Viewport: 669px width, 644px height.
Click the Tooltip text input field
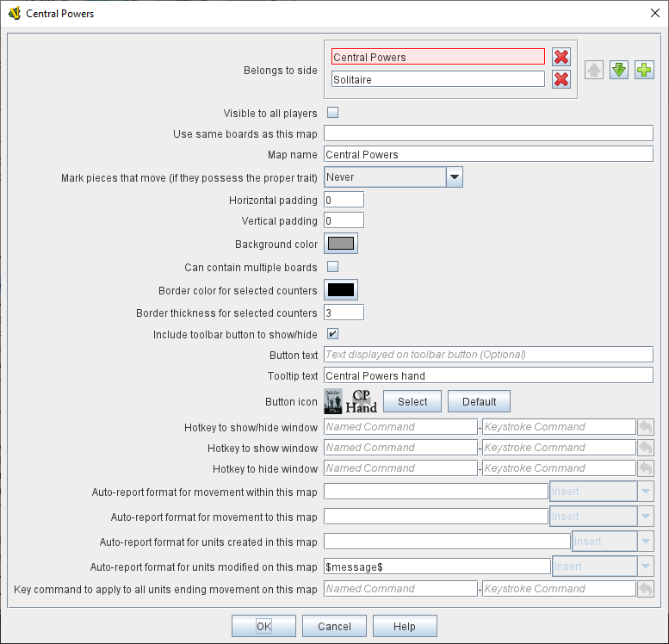488,375
